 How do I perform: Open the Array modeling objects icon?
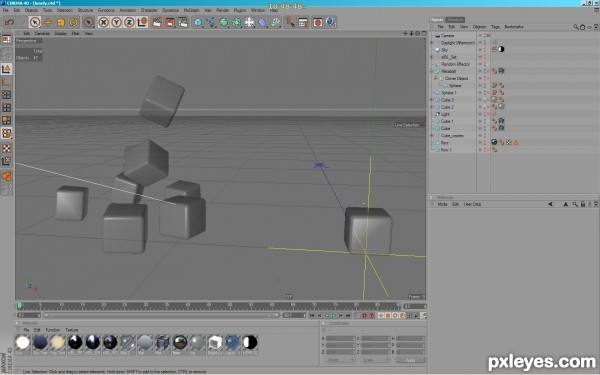coord(236,22)
